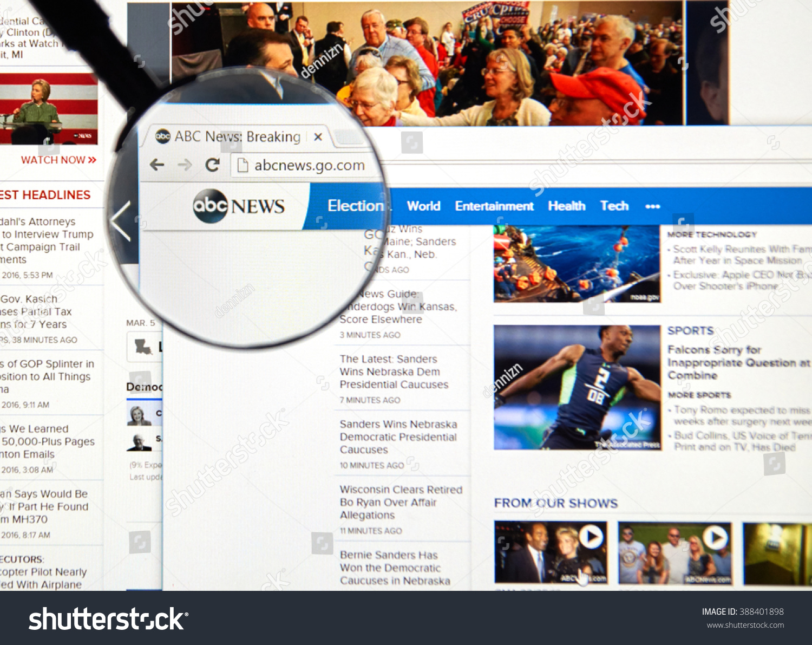
Task: Open the three-dots more sections menu
Action: point(652,206)
